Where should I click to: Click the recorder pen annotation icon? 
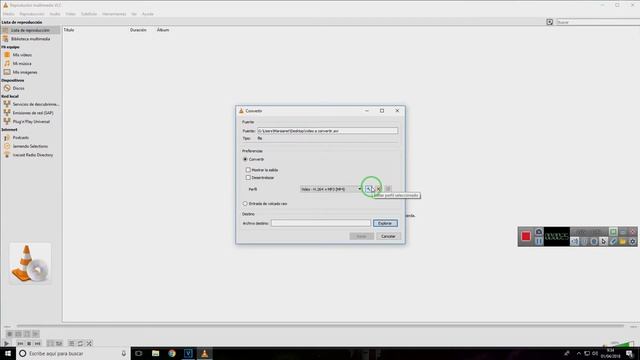click(x=613, y=242)
